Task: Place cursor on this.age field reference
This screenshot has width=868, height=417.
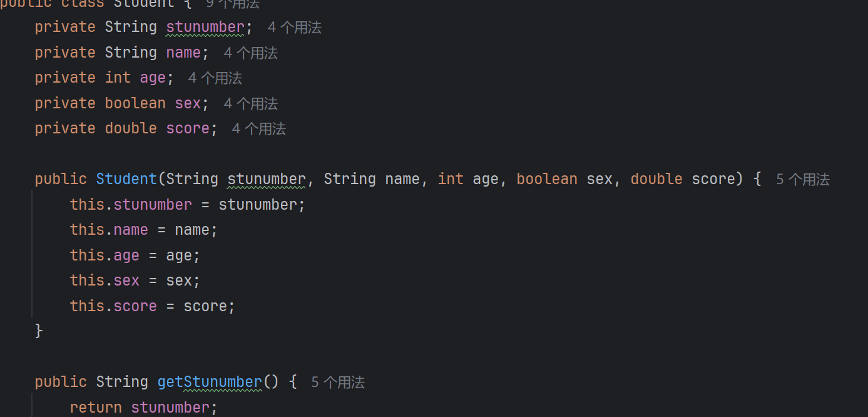Action: point(126,255)
